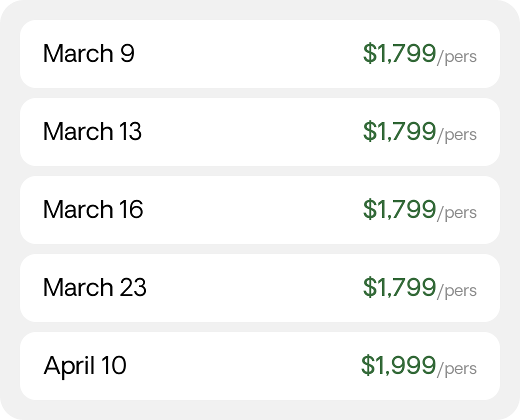Viewport: 520px width, 420px height.
Task: Click the /pers label beside March 9 price
Action: tap(457, 57)
